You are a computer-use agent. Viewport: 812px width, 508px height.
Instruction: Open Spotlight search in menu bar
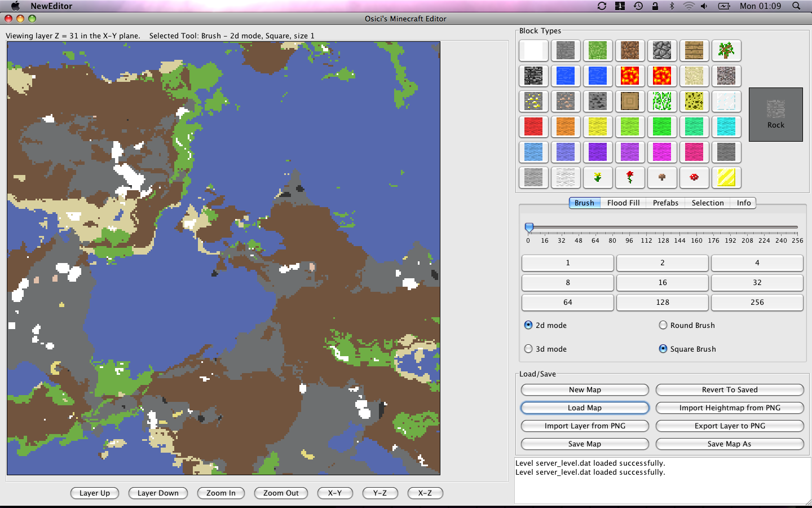(x=796, y=6)
